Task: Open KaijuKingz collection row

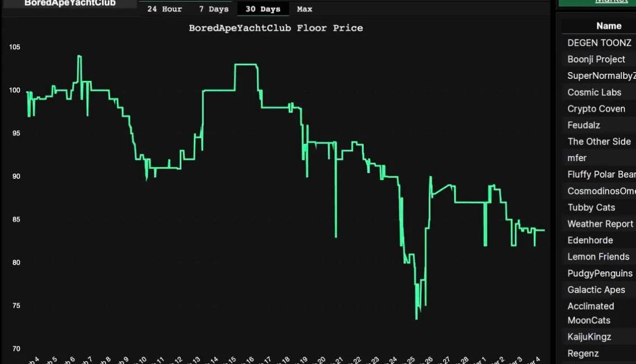Action: point(589,337)
